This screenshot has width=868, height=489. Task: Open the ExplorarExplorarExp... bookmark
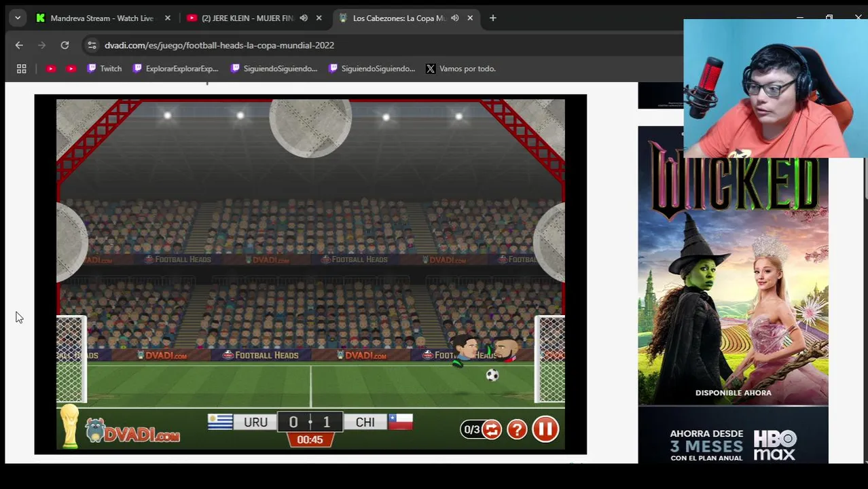[176, 69]
